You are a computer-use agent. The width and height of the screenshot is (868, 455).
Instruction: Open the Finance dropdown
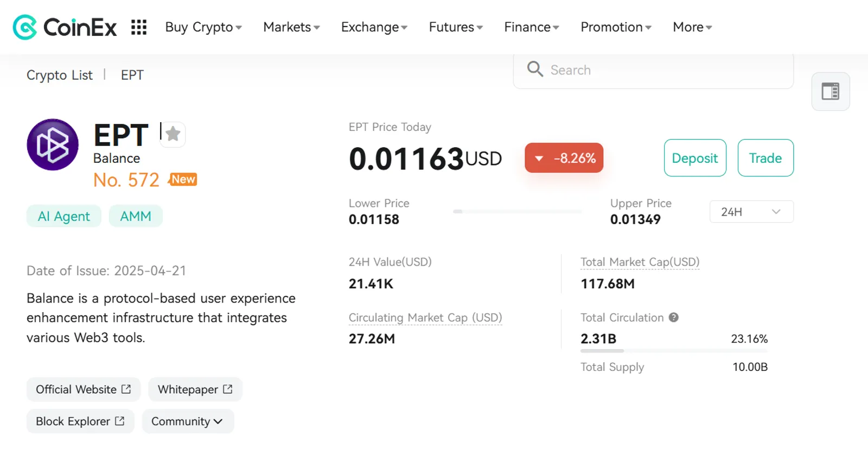[531, 27]
